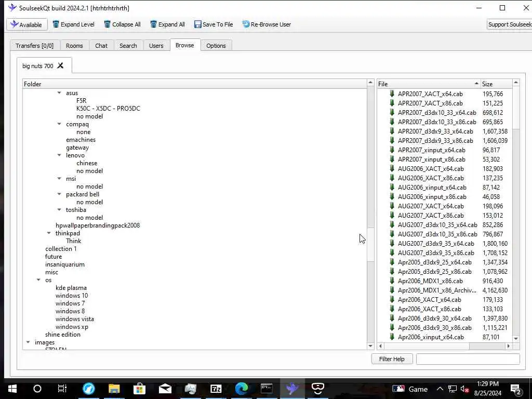Click download icon for AUG2006_XACT_x86.cab

(392, 178)
